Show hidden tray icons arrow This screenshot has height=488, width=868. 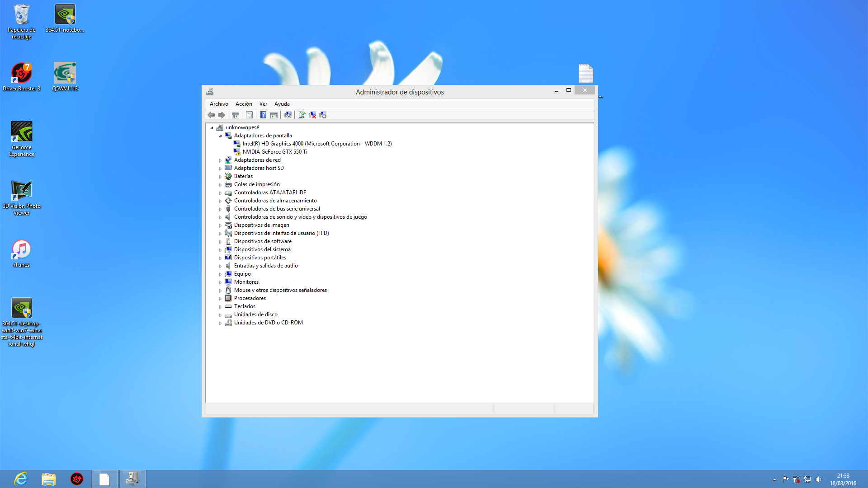774,479
